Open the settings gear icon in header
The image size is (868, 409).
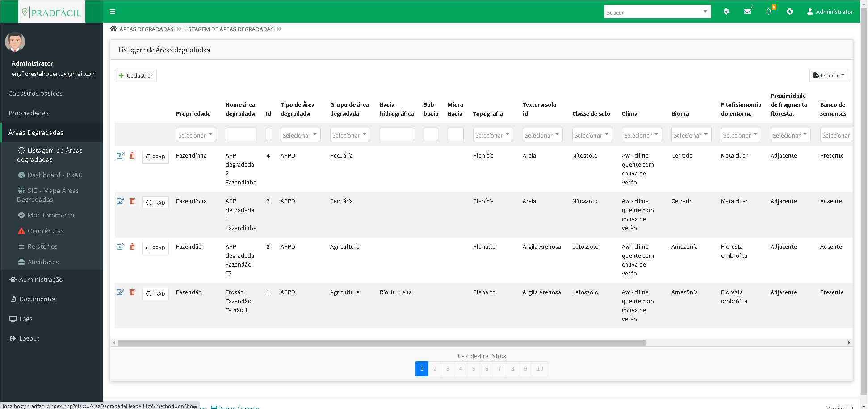[726, 12]
